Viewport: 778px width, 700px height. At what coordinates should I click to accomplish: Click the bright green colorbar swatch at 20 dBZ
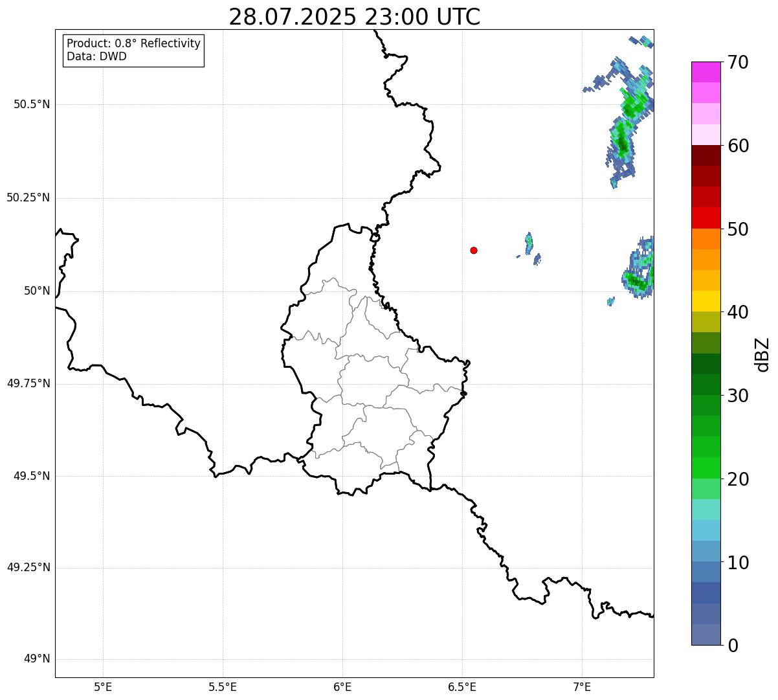(x=706, y=468)
